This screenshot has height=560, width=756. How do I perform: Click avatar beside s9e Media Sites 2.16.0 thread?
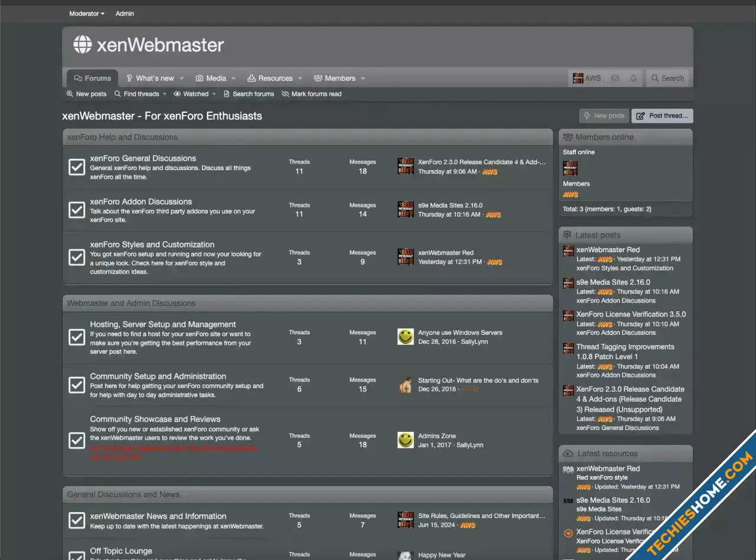pyautogui.click(x=406, y=210)
